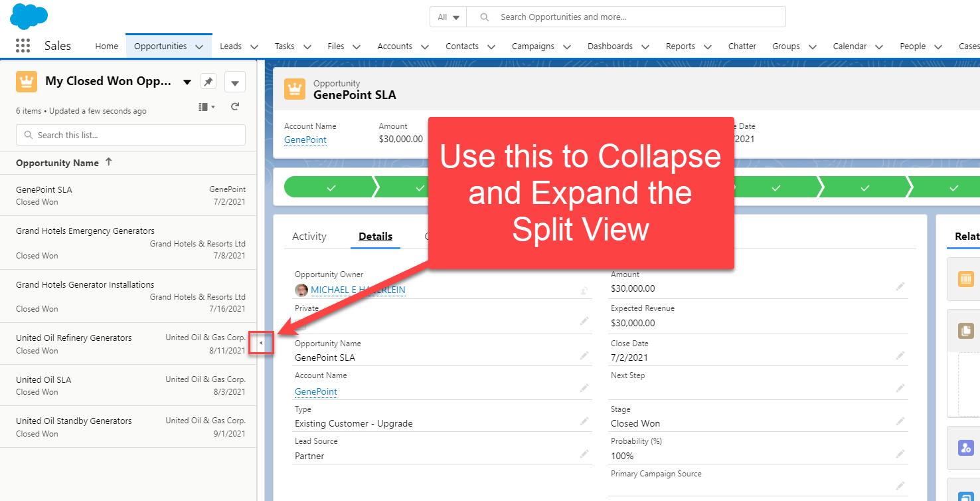Open the App Launcher grid icon
The height and width of the screenshot is (501, 980).
pos(22,45)
